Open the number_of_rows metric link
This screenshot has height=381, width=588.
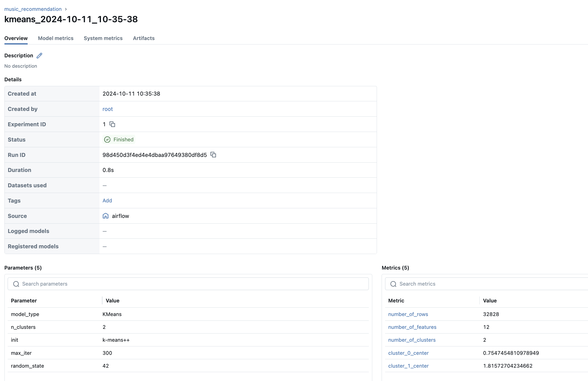pos(408,314)
